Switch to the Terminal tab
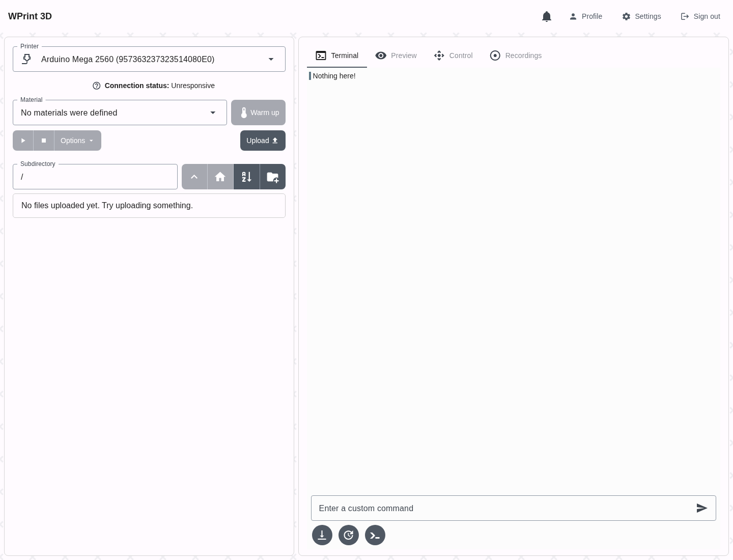733x560 pixels. (x=337, y=55)
